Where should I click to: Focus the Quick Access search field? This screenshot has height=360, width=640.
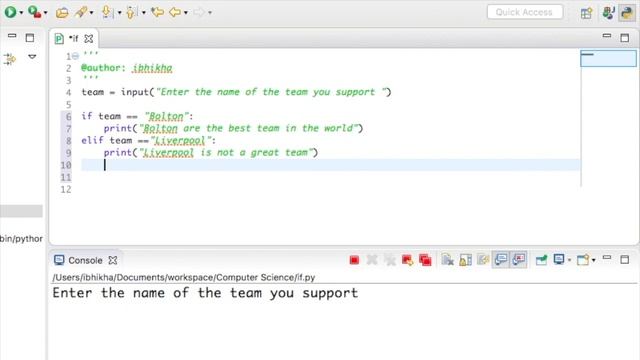tap(525, 12)
